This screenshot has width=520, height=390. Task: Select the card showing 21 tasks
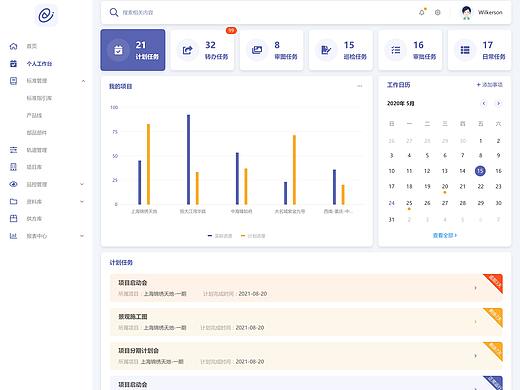pyautogui.click(x=133, y=50)
